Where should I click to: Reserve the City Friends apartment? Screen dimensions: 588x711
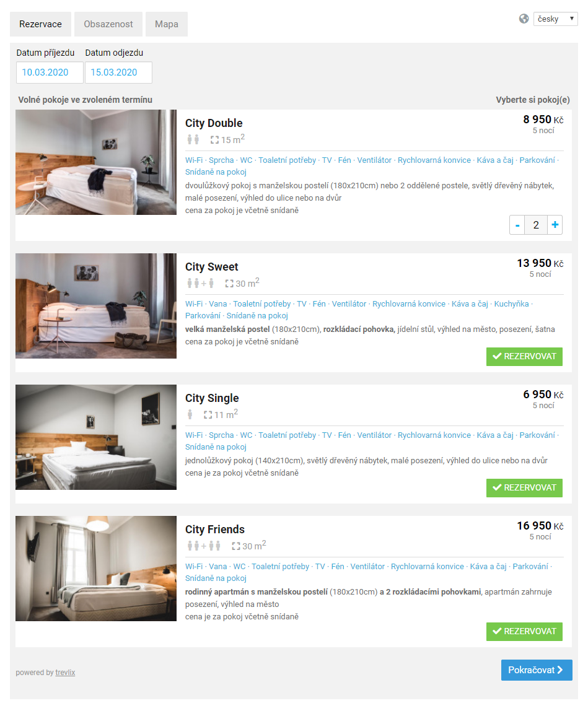pyautogui.click(x=524, y=632)
